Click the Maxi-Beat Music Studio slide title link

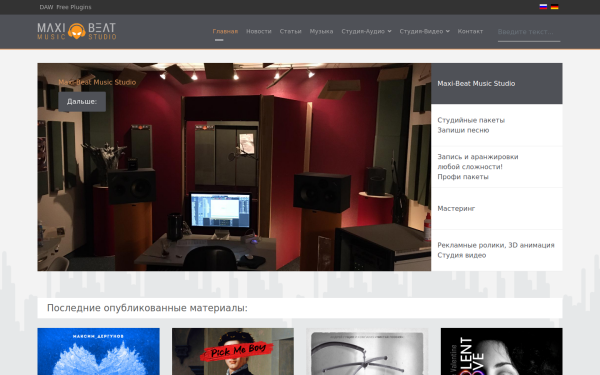[x=97, y=82]
